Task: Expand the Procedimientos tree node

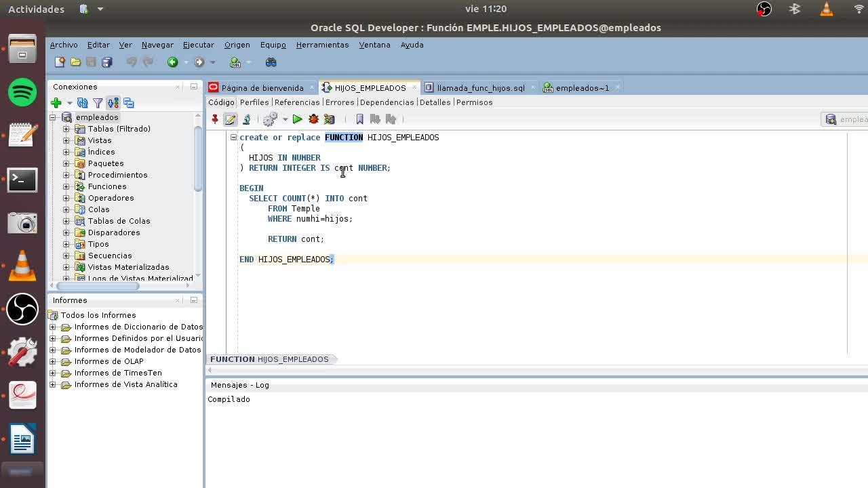Action: click(66, 175)
